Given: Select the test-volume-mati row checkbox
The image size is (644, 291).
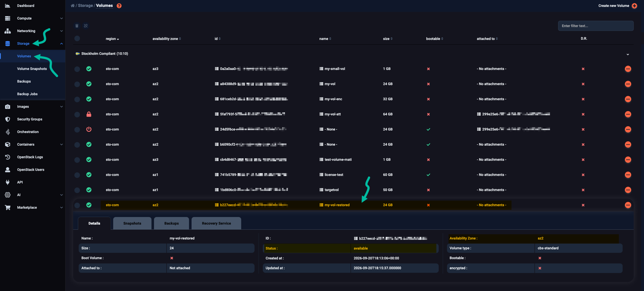Looking at the screenshot, I should pyautogui.click(x=77, y=160).
